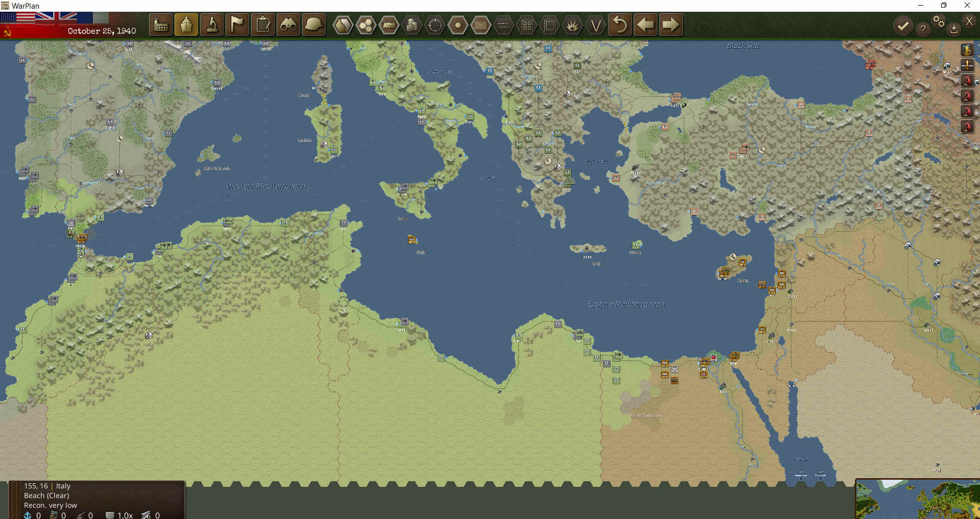Click the 'Black Sea' map label
This screenshot has width=980, height=519.
click(x=743, y=45)
